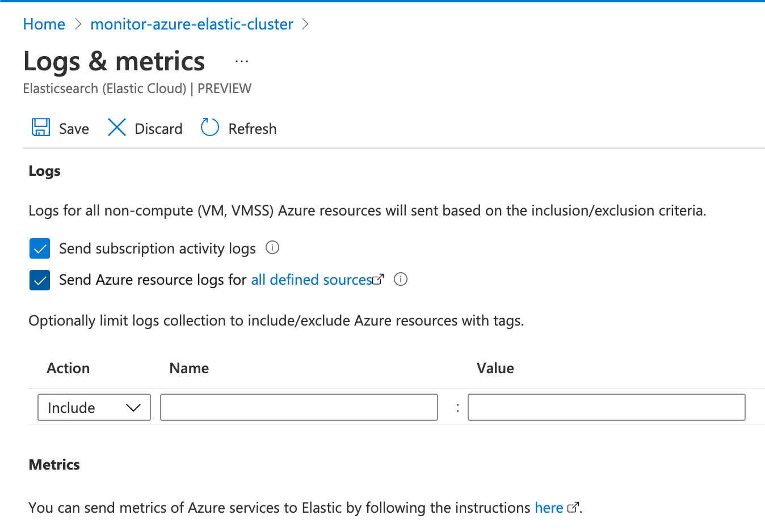Click the here link under Metrics
Image resolution: width=765 pixels, height=532 pixels.
pyautogui.click(x=548, y=507)
